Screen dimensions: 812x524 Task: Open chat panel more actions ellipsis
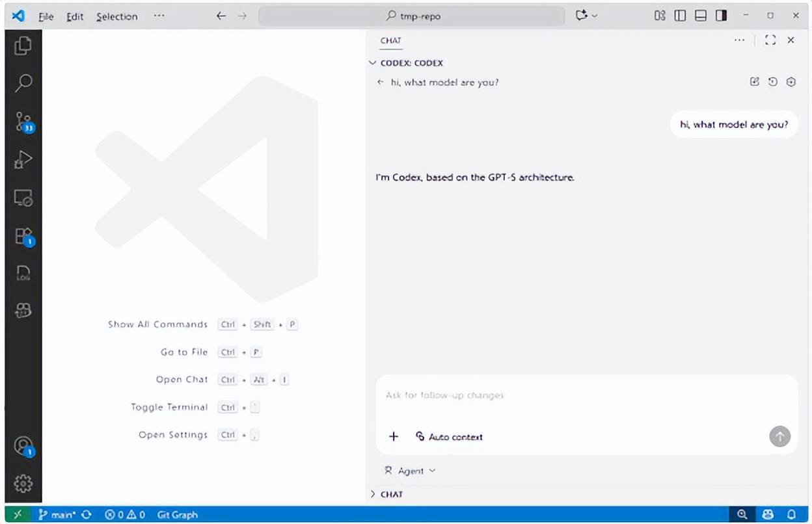coord(739,40)
